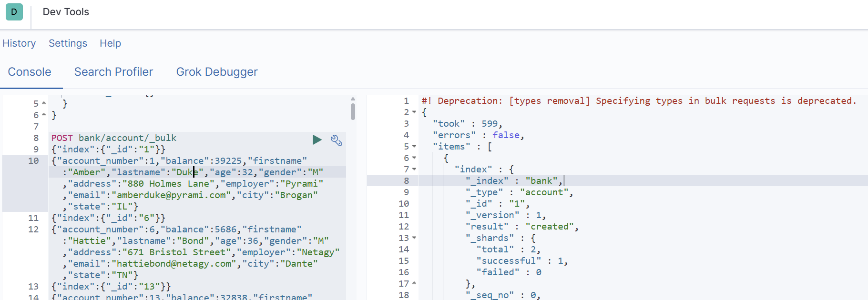Collapse the "_shards" object at line 13
Image resolution: width=868 pixels, height=300 pixels.
click(414, 238)
